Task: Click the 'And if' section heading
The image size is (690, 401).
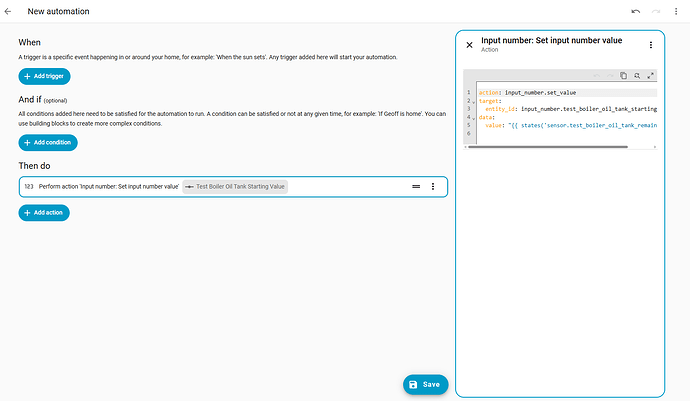Action: [30, 99]
